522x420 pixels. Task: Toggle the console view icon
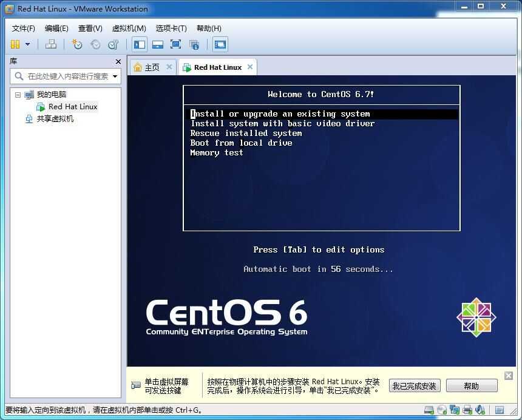(220, 44)
